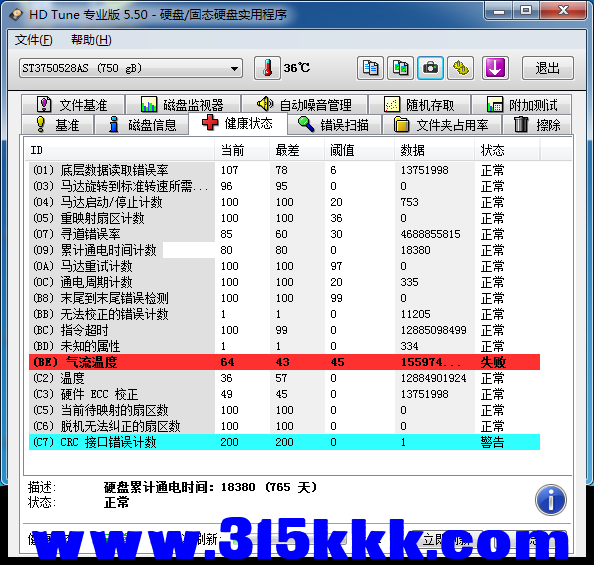
Task: Switch to the 错误扫描 tab
Action: tap(334, 125)
